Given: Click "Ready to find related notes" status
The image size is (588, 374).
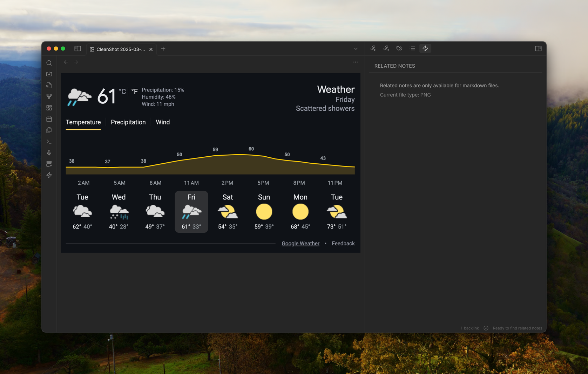Looking at the screenshot, I should 517,328.
